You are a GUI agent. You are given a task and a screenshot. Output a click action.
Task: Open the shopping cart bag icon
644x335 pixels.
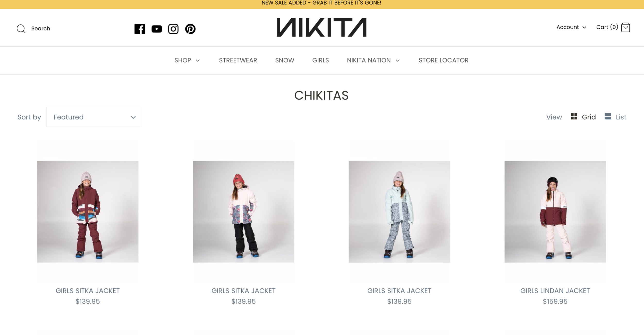[x=625, y=27]
